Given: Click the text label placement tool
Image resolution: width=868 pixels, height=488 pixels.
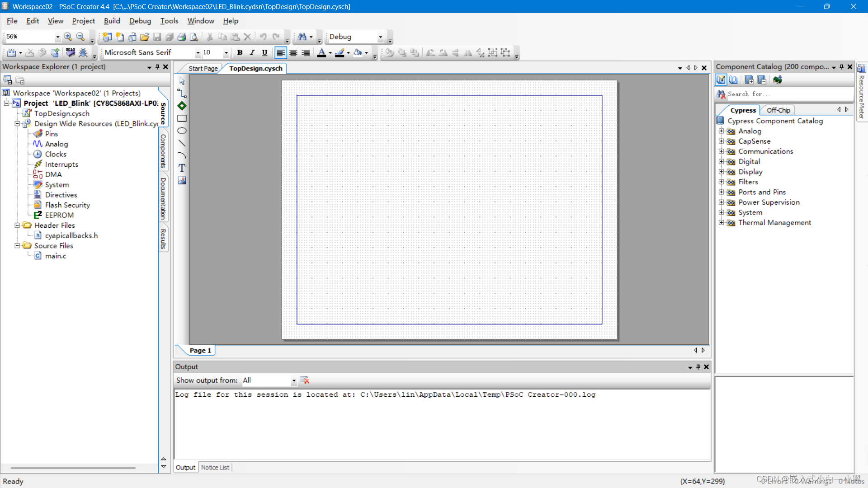Looking at the screenshot, I should pos(182,168).
